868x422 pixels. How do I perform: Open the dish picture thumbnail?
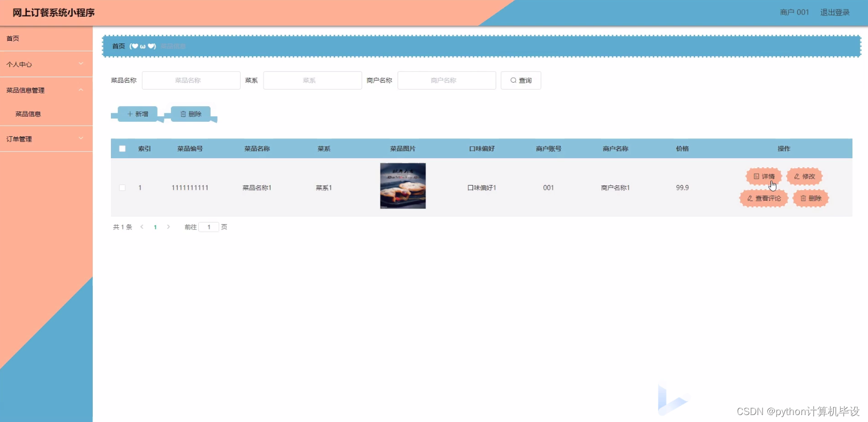tap(403, 186)
